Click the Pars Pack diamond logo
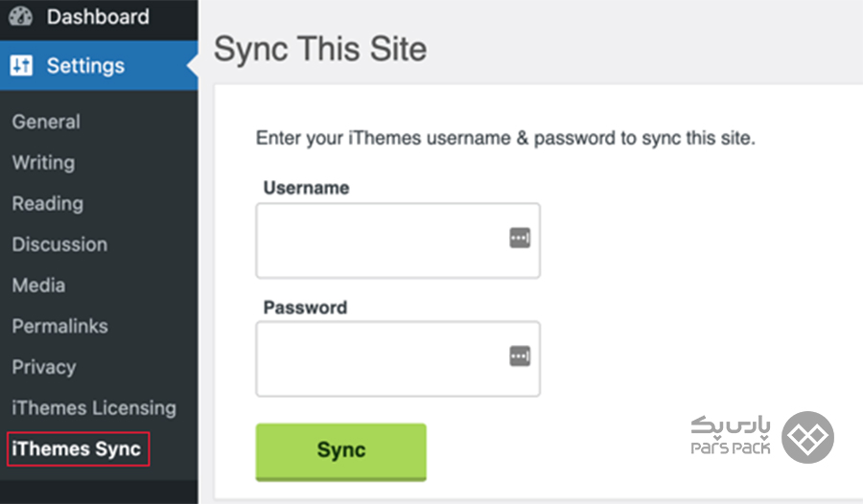 [807, 438]
